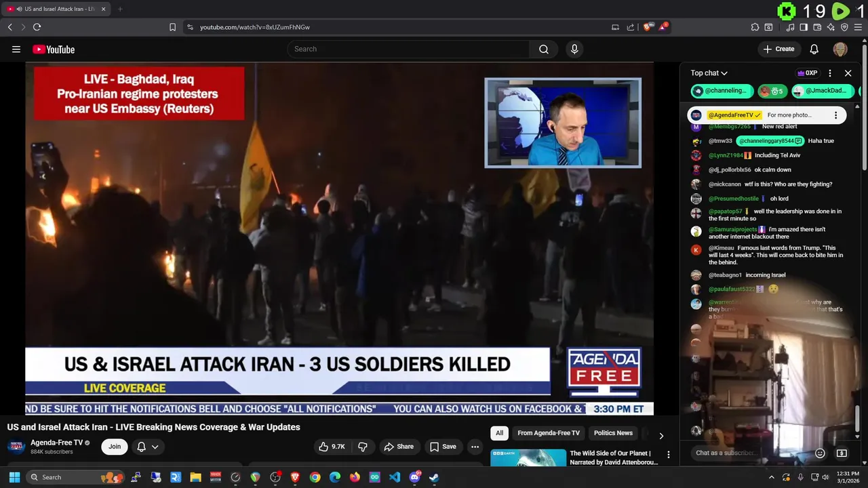Image resolution: width=868 pixels, height=488 pixels.
Task: Click the live chat scrollbar
Action: (857, 419)
